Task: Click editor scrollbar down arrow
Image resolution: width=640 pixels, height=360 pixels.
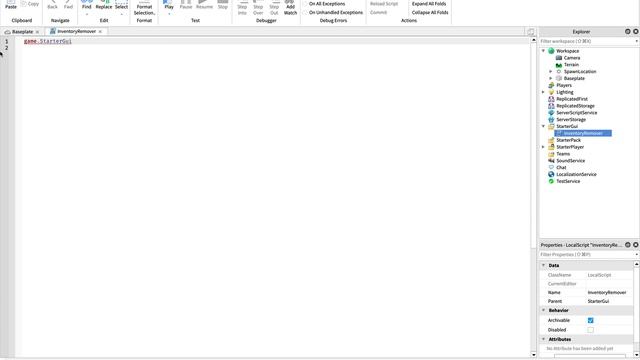Action: (x=533, y=355)
